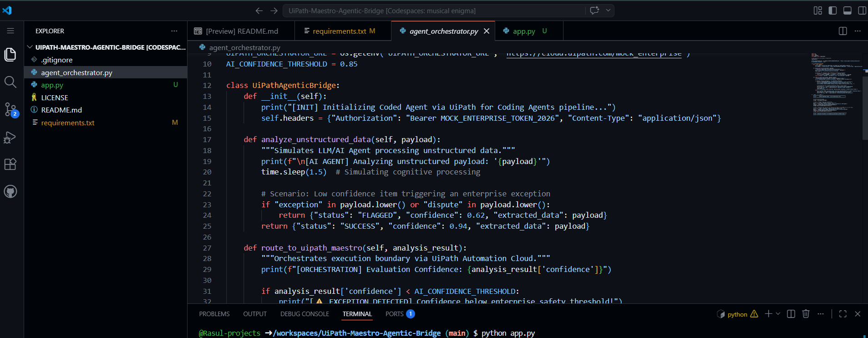This screenshot has width=868, height=338.
Task: Open the PORTS panel tab
Action: click(400, 314)
